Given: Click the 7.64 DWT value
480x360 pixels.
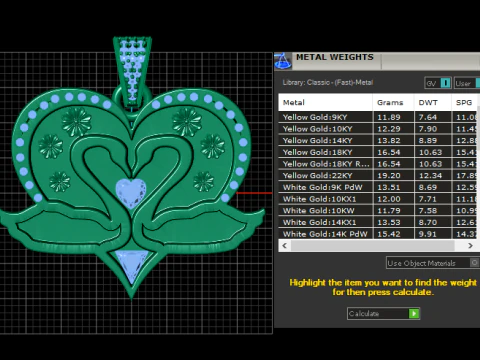Looking at the screenshot, I should tap(428, 117).
